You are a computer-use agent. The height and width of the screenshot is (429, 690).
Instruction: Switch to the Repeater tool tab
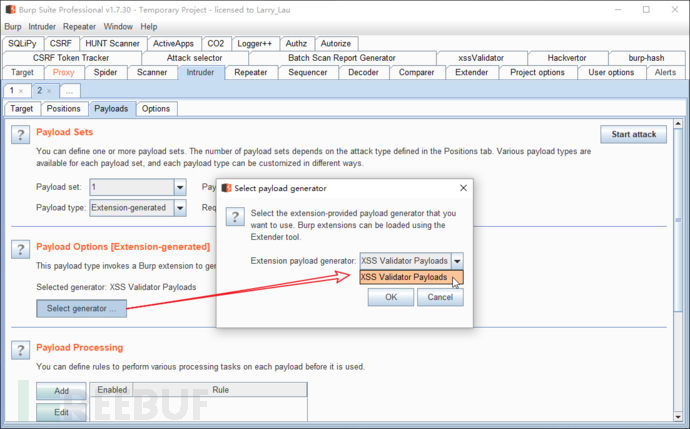click(x=251, y=72)
